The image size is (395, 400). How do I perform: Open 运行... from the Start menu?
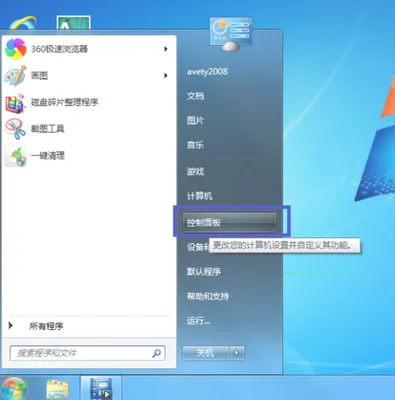[x=198, y=321]
